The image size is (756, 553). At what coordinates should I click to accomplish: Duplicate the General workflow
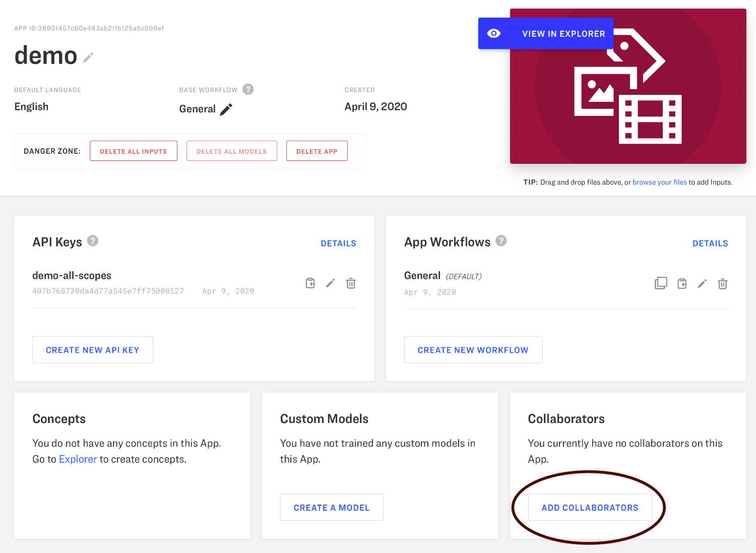pyautogui.click(x=661, y=283)
